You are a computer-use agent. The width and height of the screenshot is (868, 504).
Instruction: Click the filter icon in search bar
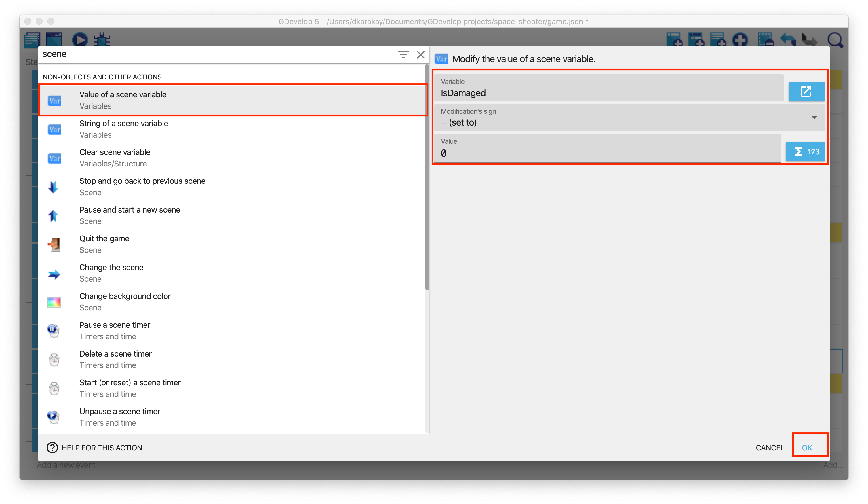click(x=403, y=54)
